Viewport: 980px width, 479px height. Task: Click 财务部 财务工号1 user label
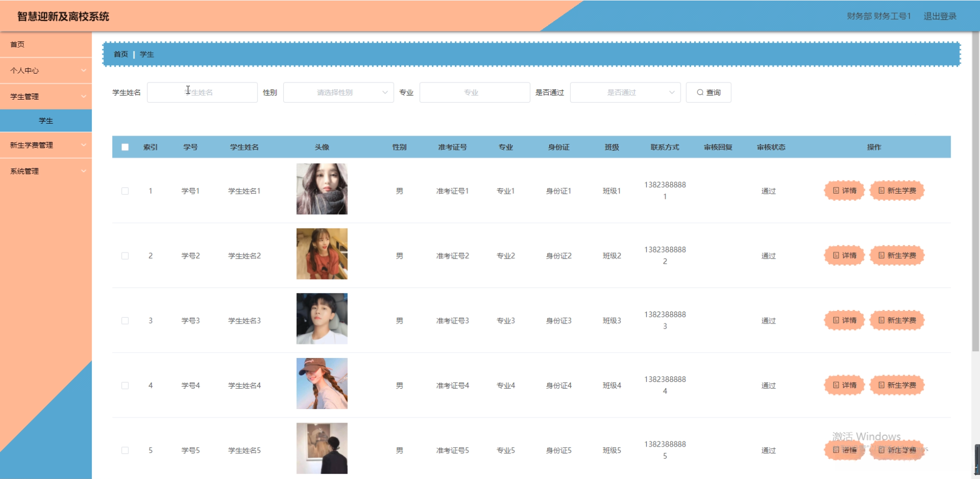879,16
